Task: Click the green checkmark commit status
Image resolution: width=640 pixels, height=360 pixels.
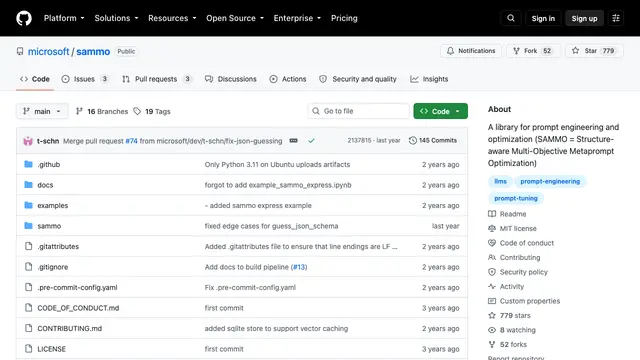Action: click(x=311, y=141)
